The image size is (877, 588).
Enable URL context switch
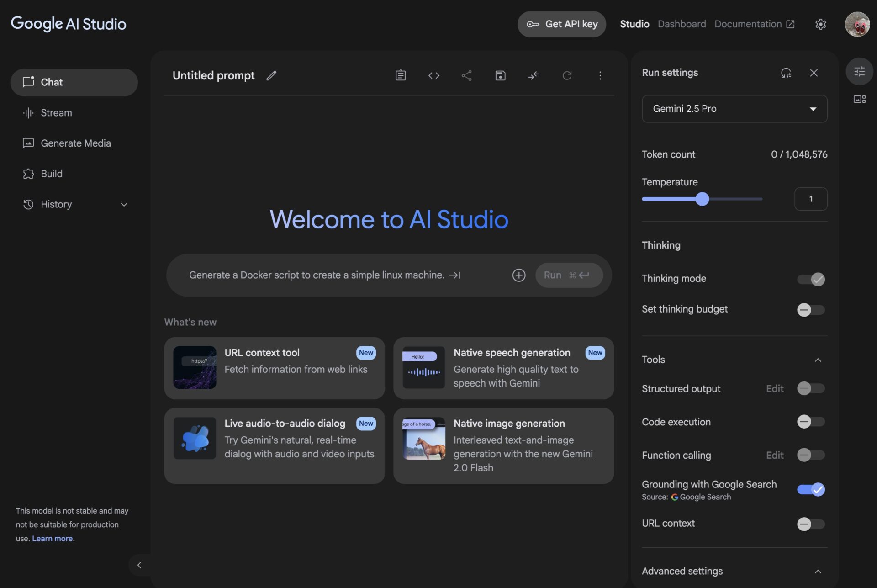tap(811, 524)
